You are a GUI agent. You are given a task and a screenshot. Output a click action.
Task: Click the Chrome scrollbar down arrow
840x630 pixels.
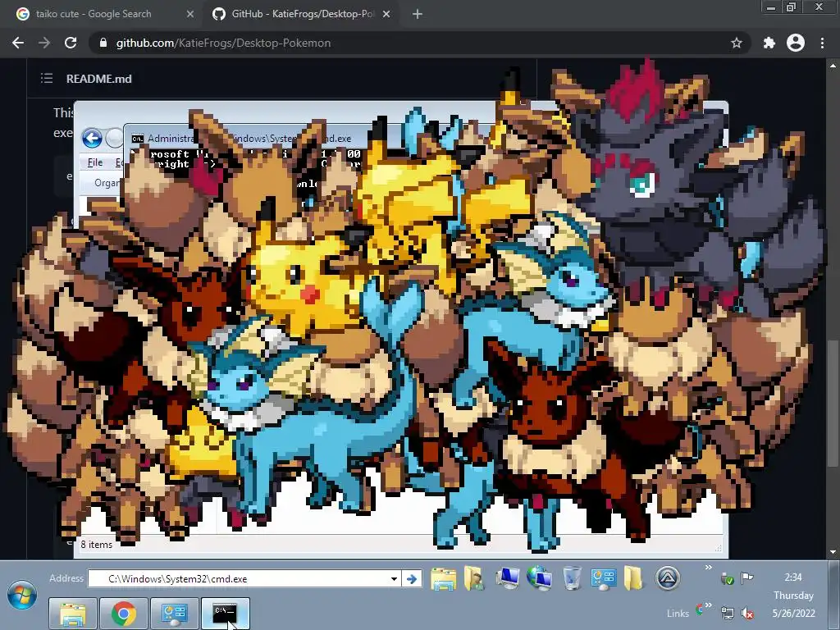(x=833, y=551)
